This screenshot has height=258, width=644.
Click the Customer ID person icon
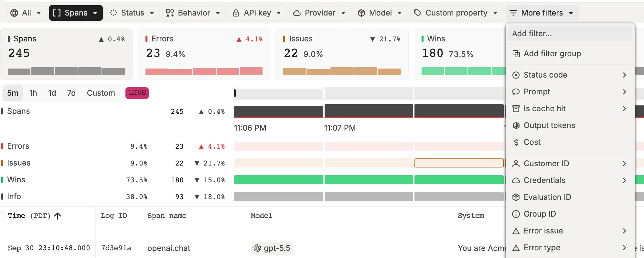point(516,164)
